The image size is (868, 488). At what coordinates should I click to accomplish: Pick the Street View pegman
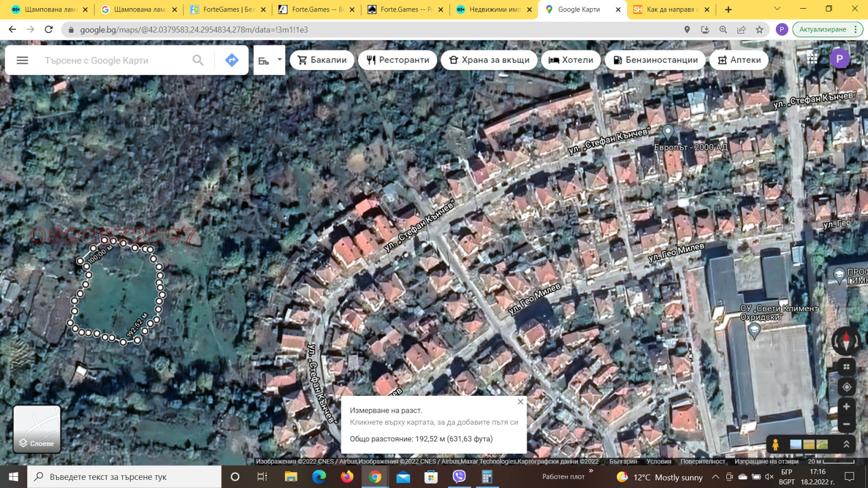[776, 445]
